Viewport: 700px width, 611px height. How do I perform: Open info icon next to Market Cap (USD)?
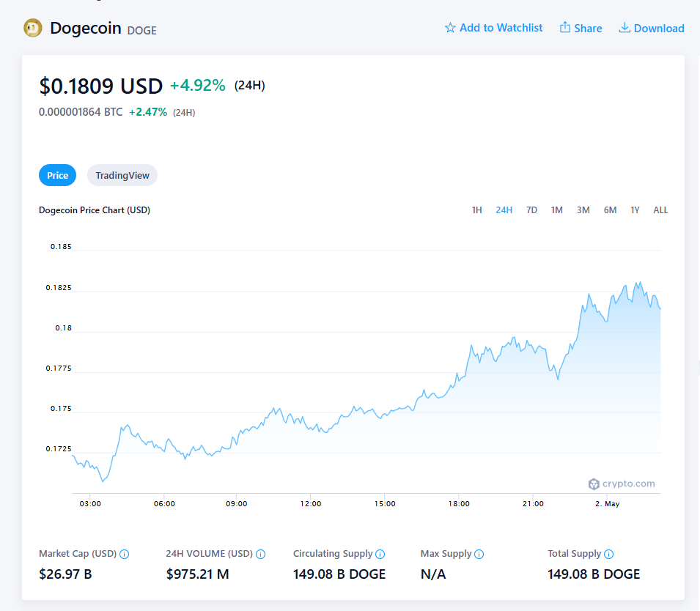[125, 554]
